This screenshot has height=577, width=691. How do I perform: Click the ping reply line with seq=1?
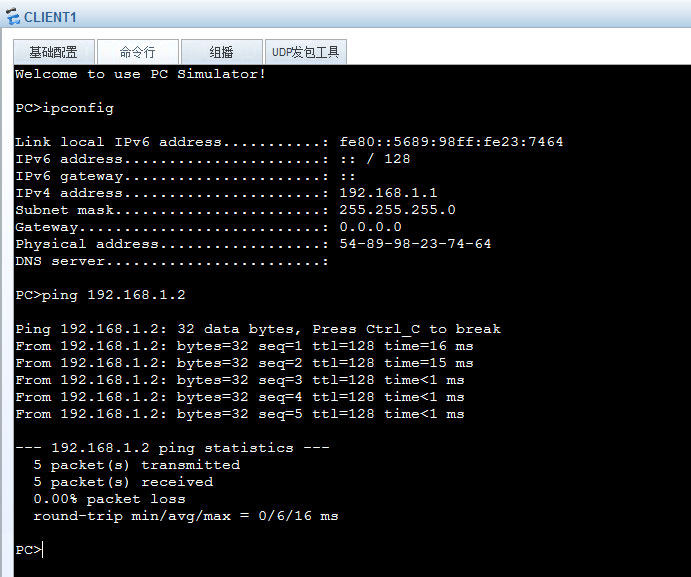[245, 346]
